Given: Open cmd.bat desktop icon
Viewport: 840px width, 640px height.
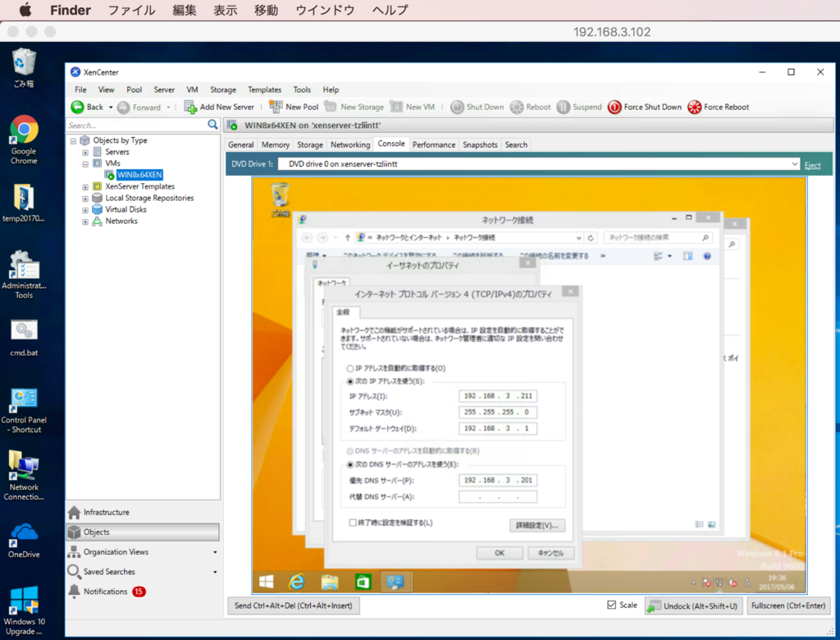Looking at the screenshot, I should [24, 337].
